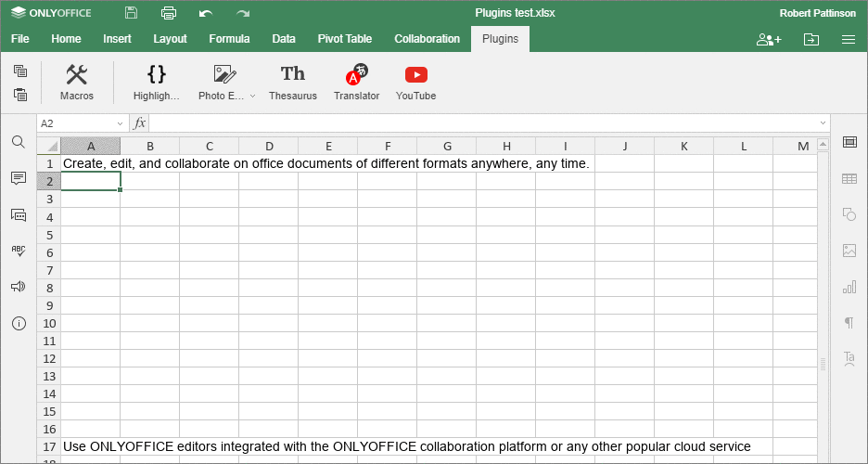Screen dimensions: 868x464
Task: Switch to the Collaboration tab
Action: (427, 39)
